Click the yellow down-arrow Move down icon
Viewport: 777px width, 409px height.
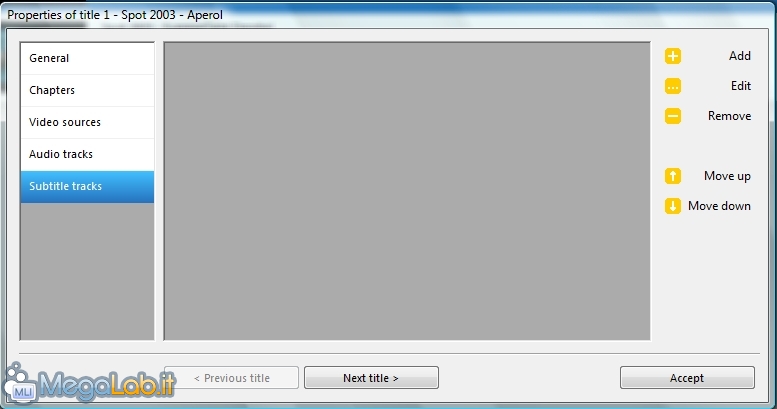pyautogui.click(x=672, y=206)
